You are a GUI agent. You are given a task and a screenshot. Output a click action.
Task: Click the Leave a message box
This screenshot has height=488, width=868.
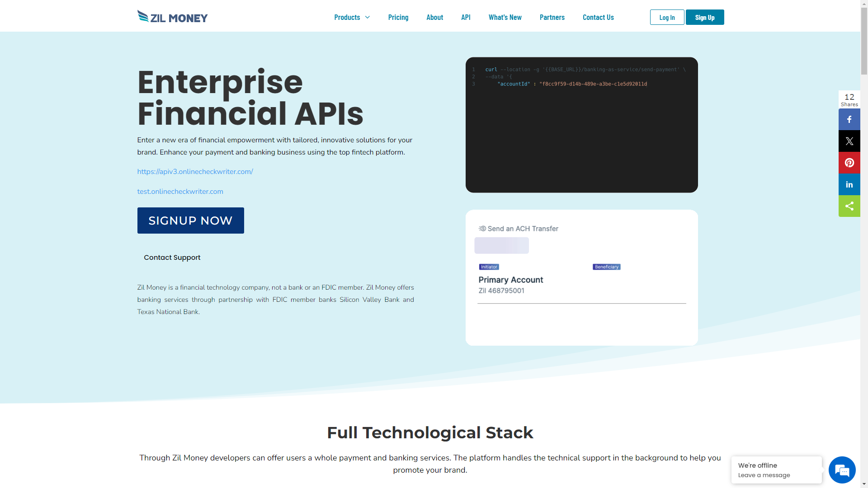[x=776, y=470]
